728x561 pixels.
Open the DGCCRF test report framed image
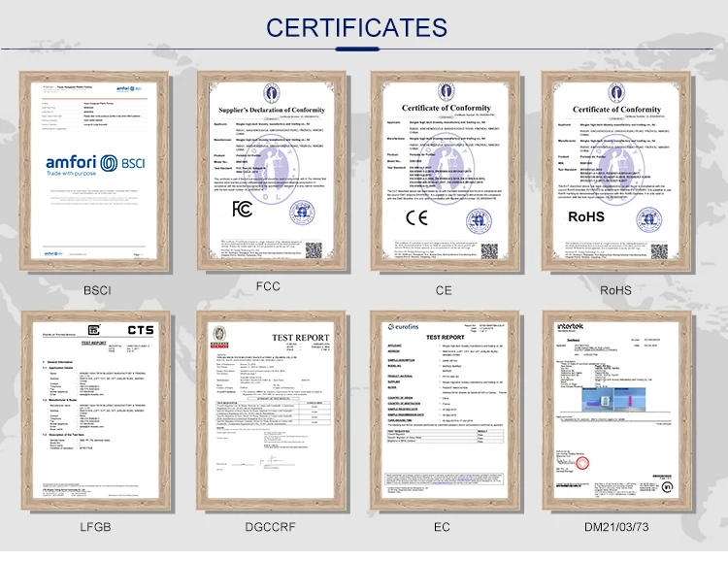click(x=271, y=411)
